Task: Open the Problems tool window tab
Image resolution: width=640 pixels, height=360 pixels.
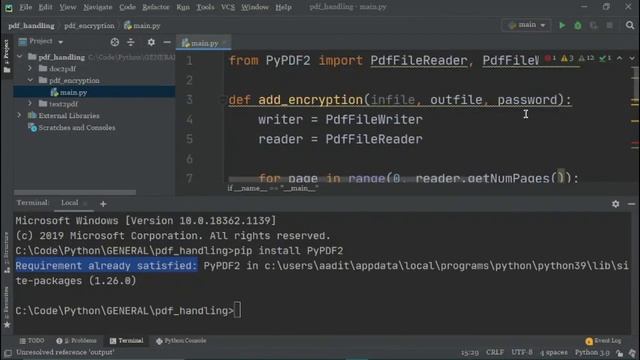Action: [76, 341]
